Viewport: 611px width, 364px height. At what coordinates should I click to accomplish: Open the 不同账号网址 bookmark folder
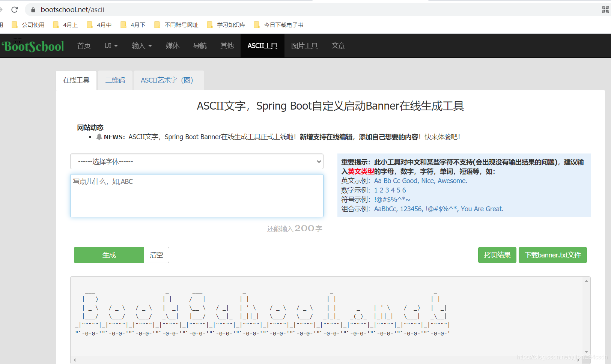pos(176,25)
